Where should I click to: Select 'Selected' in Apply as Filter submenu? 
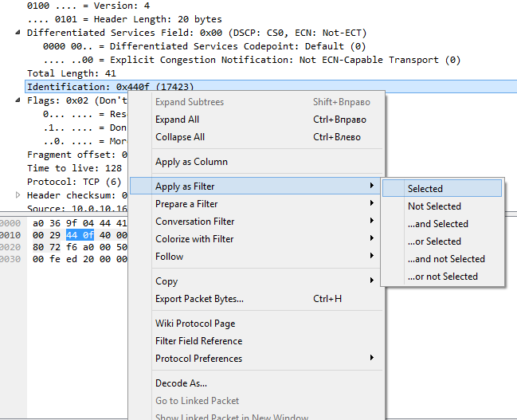[x=425, y=189]
